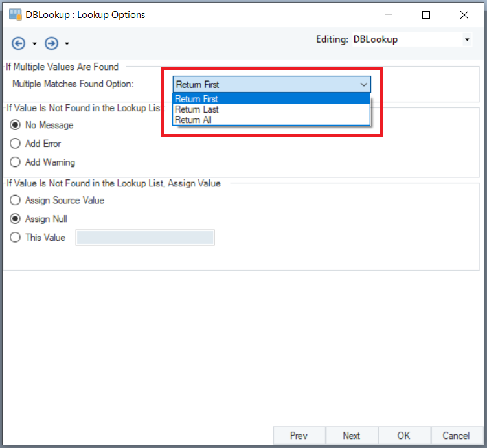Enable the This Value radio button

[16, 238]
